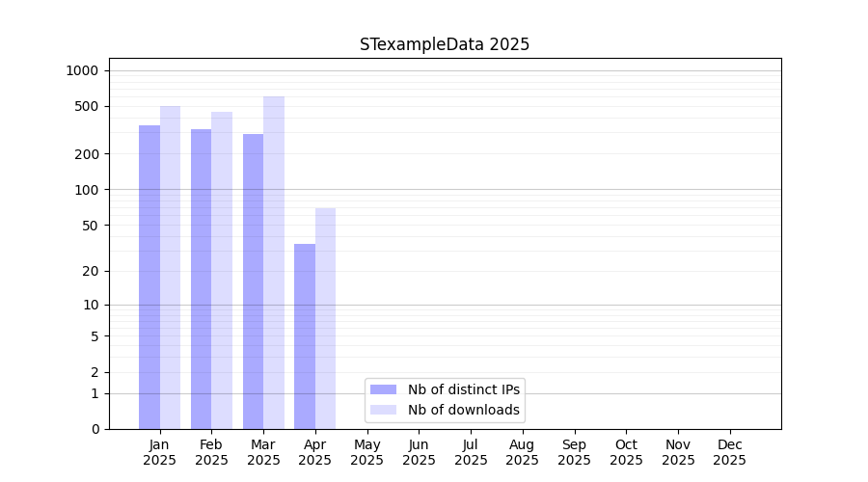Image resolution: width=868 pixels, height=482 pixels.
Task: Select the April distinct IPs bar
Action: [x=305, y=336]
